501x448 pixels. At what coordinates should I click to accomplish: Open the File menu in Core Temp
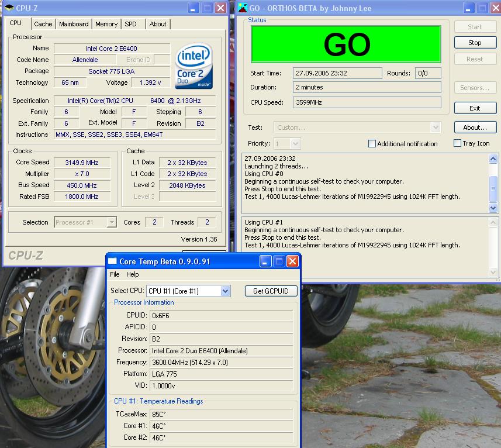(x=115, y=274)
